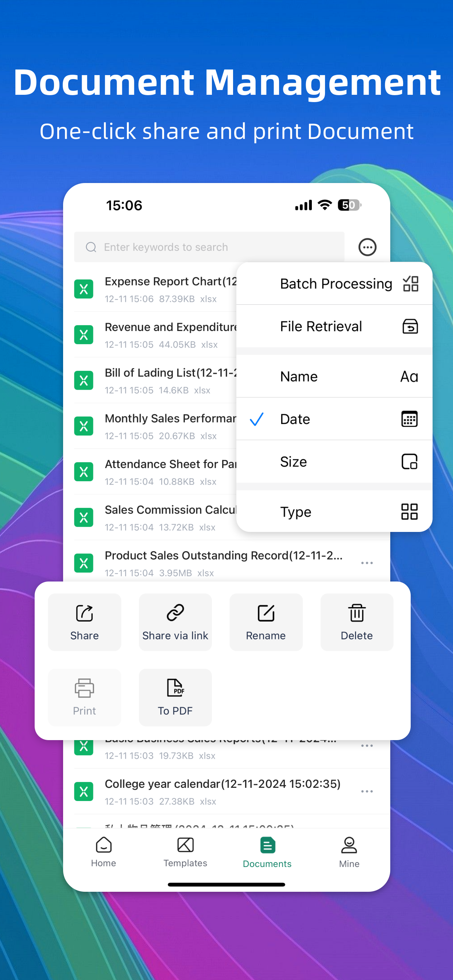Tap the To PDF button
453x980 pixels.
coord(175,697)
